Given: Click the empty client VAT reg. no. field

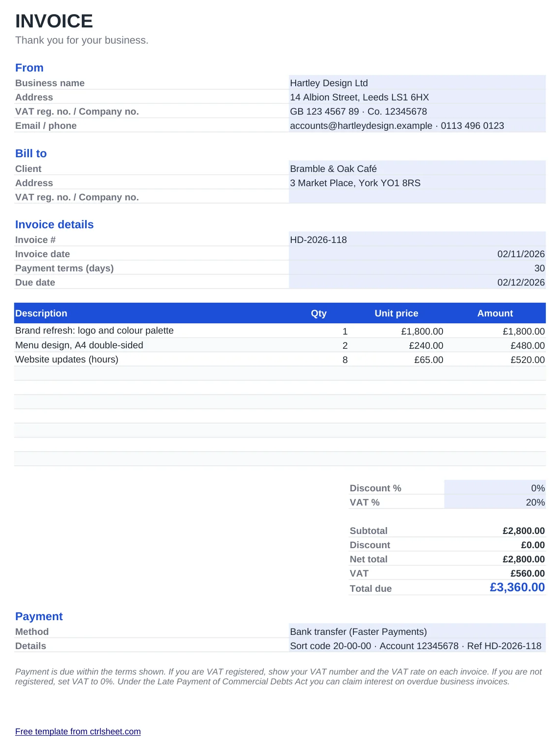Looking at the screenshot, I should point(417,197).
